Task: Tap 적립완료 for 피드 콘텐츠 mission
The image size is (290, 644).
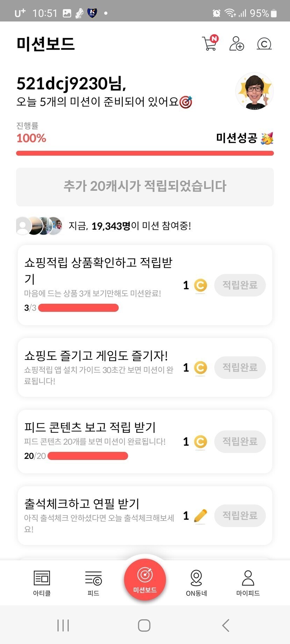Action: pyautogui.click(x=240, y=442)
